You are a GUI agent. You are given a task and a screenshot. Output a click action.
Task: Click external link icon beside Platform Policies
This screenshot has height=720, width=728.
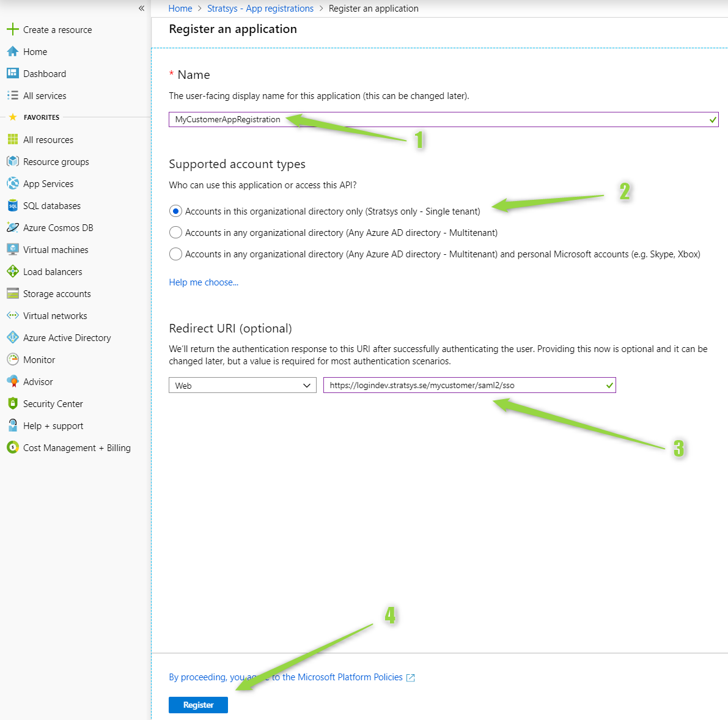pos(410,678)
